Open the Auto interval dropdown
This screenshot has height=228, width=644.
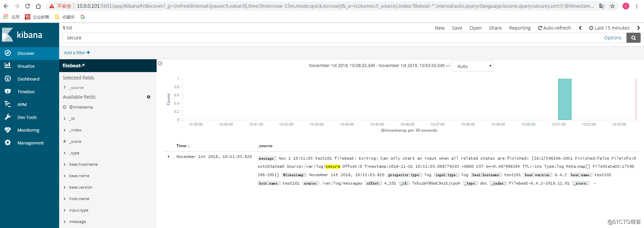coord(472,66)
